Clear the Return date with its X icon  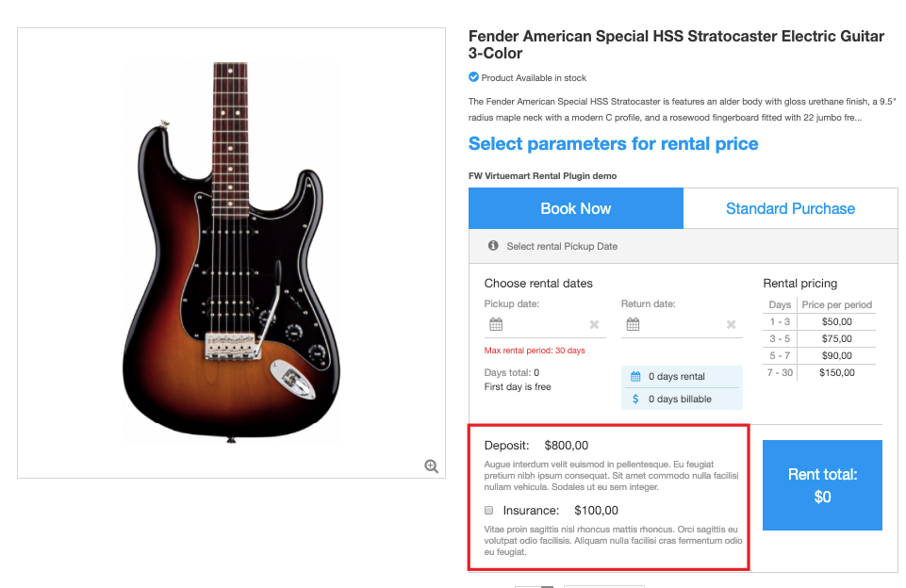pos(731,325)
